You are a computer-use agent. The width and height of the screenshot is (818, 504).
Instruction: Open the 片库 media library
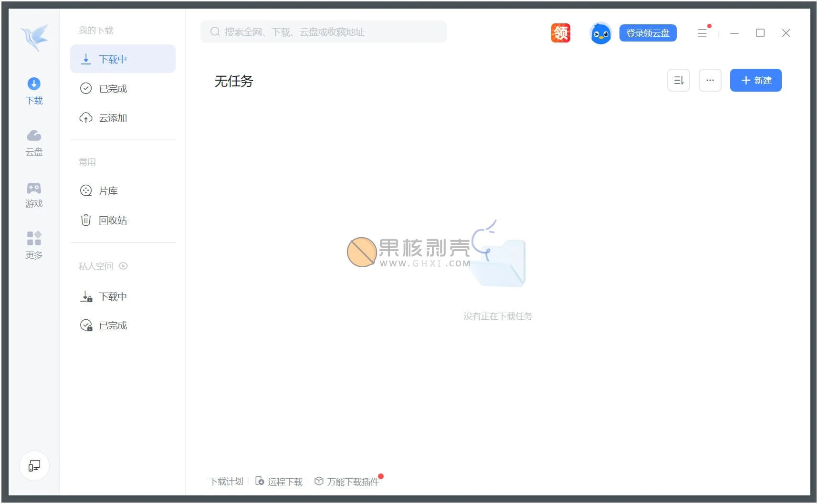coord(109,190)
